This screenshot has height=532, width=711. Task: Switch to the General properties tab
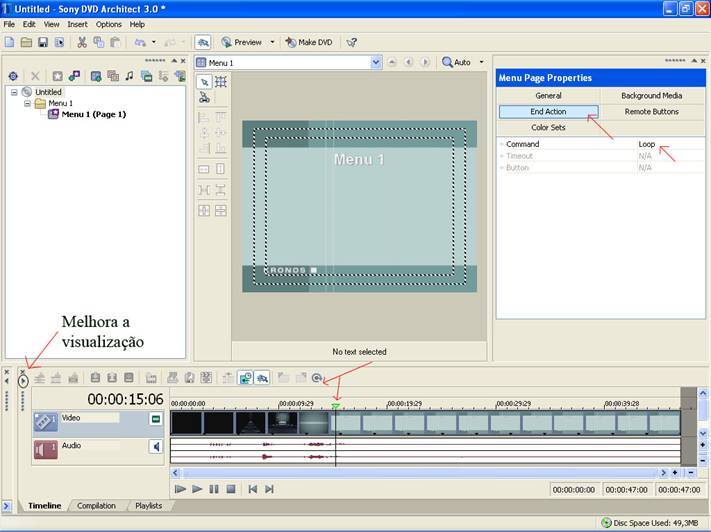(548, 96)
